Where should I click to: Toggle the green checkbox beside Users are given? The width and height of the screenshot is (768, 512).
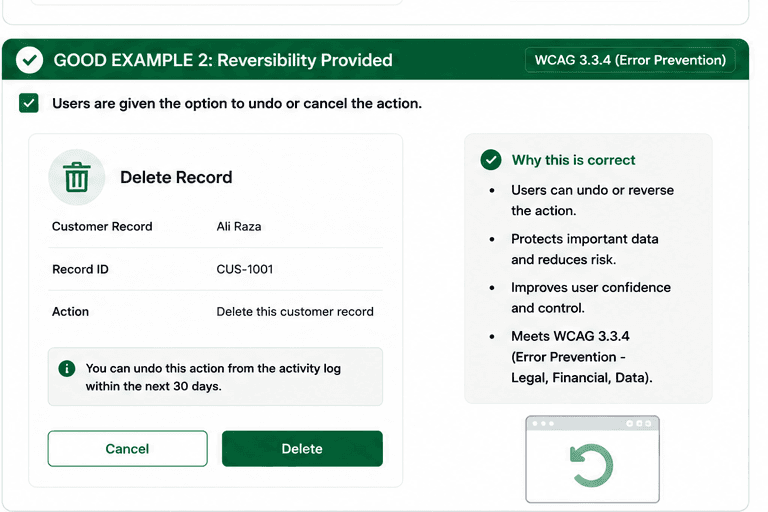[29, 103]
